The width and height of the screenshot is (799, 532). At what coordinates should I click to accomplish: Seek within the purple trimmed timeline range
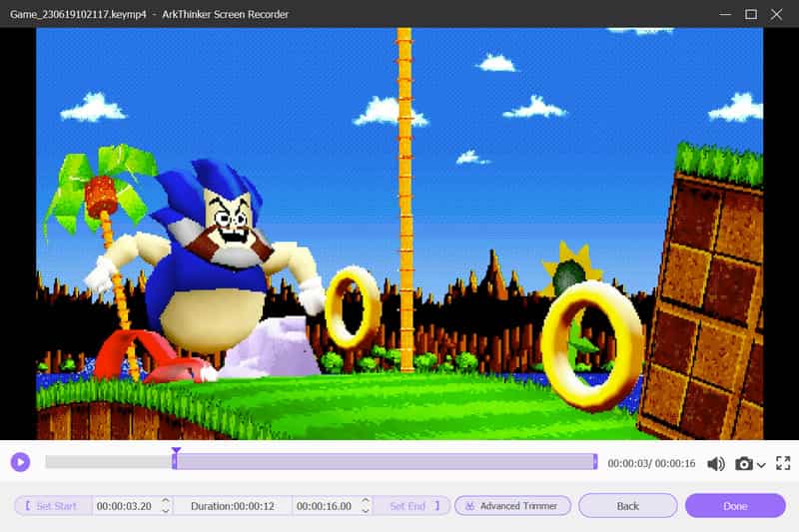[385, 462]
